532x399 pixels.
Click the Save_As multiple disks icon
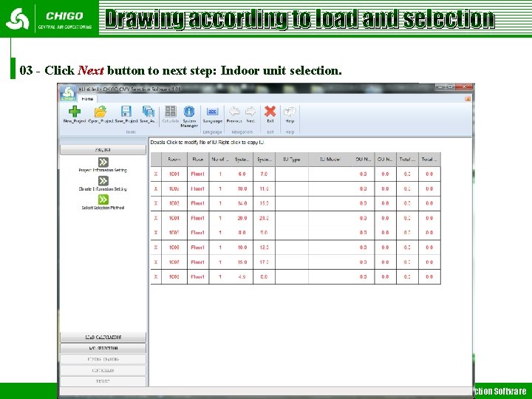pos(149,112)
